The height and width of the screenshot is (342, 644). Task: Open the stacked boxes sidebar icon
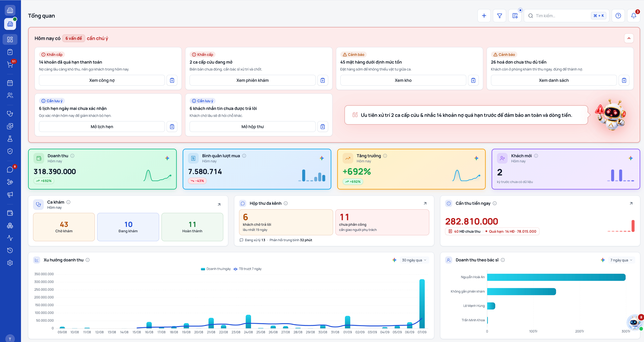coord(10,225)
